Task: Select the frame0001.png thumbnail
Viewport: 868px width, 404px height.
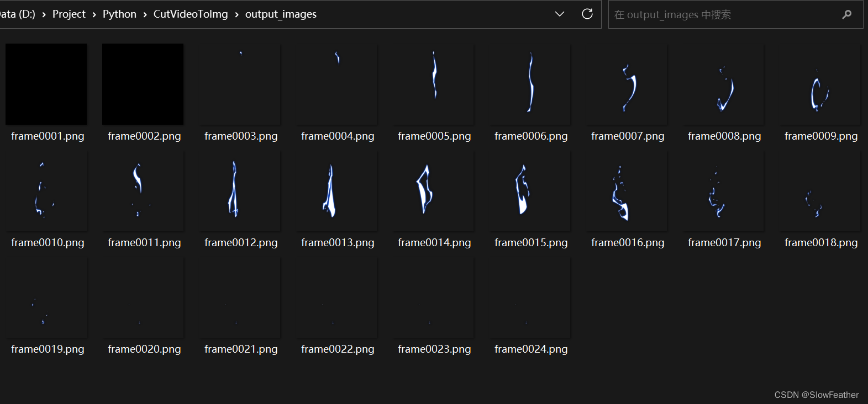Action: [46, 84]
